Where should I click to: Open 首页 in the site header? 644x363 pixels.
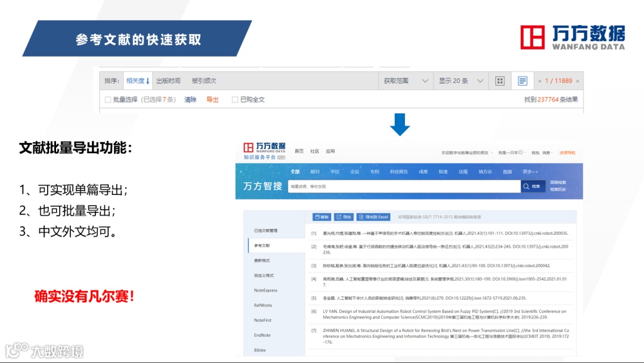(299, 151)
